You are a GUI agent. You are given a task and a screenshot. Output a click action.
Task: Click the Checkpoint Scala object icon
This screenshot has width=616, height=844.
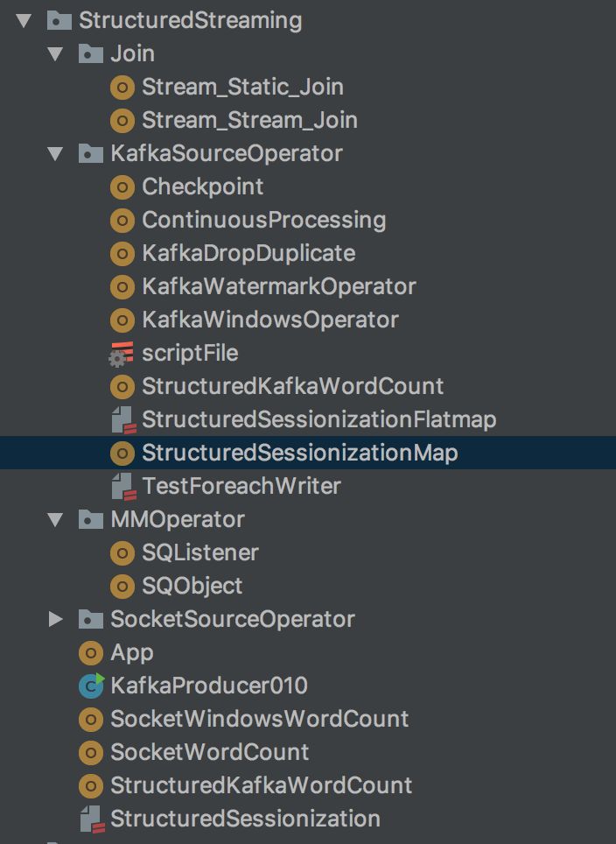coord(122,186)
